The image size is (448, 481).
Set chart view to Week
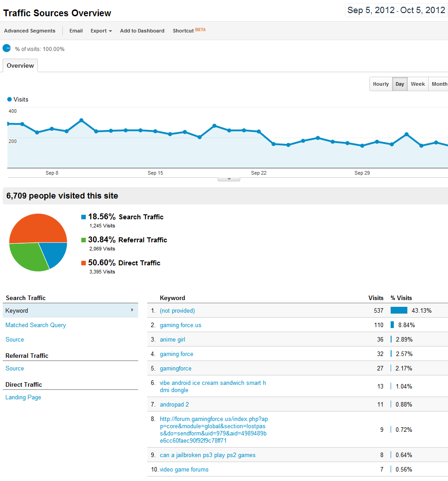(417, 84)
